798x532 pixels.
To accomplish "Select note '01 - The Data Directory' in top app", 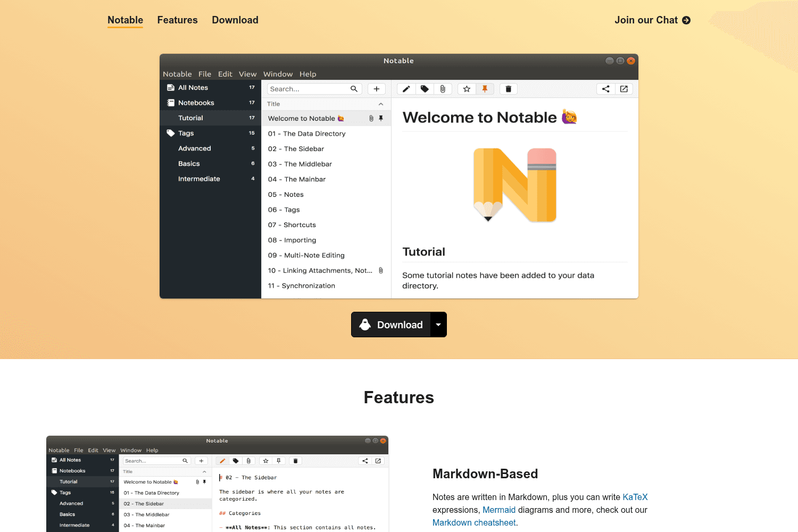I will (x=326, y=134).
